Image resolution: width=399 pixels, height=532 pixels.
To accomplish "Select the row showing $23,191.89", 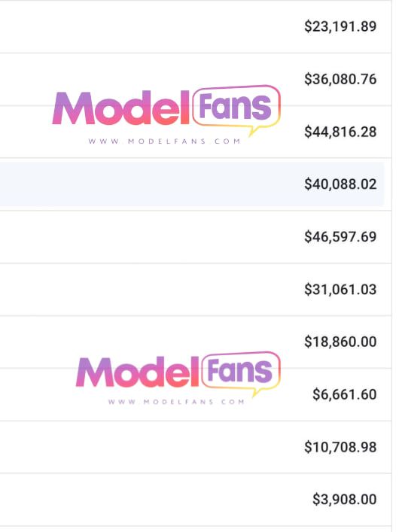I will [196, 26].
